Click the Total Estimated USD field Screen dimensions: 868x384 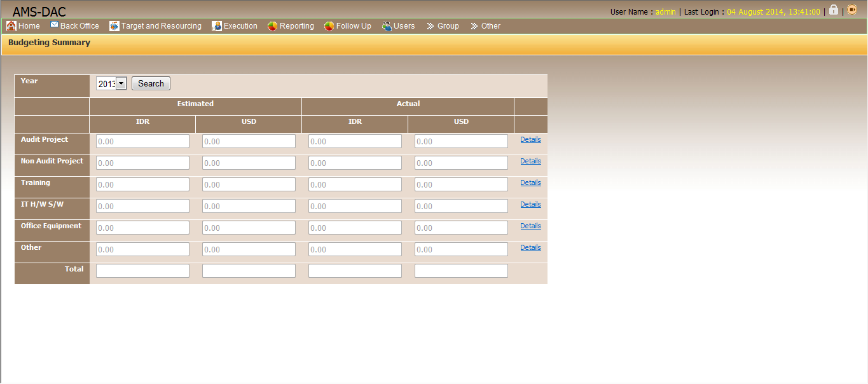[x=249, y=271]
